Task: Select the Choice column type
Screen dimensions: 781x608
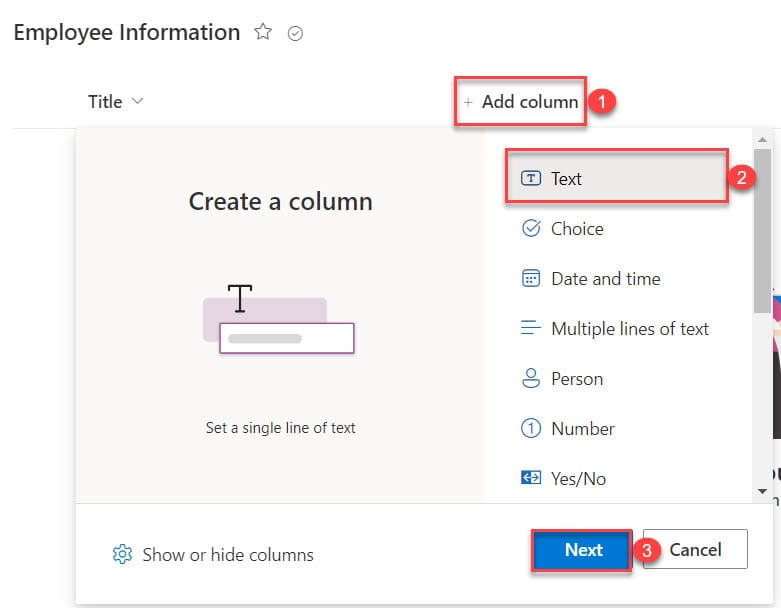Action: pos(617,229)
